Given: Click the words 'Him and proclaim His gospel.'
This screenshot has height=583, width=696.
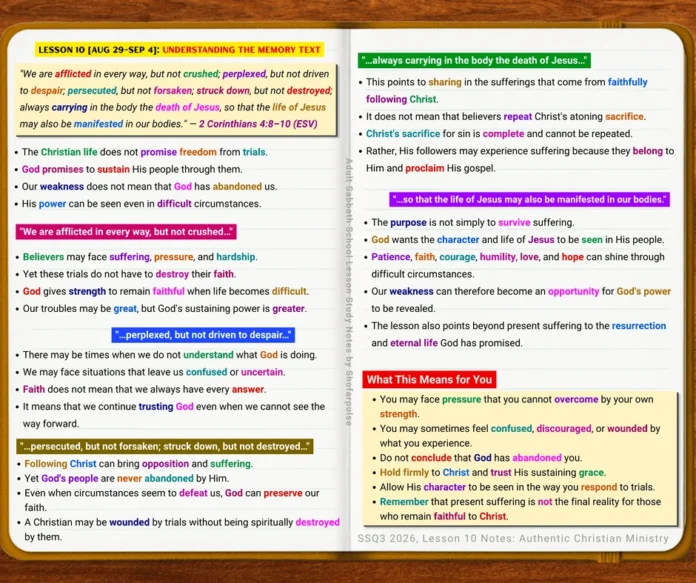Looking at the screenshot, I should [x=431, y=169].
